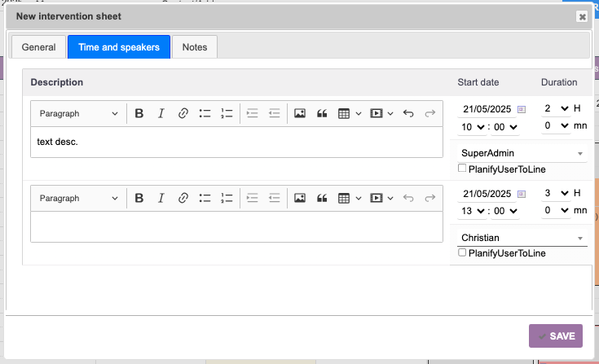599x364 pixels.
Task: Check PlanifyUserToLine under Christian
Action: (462, 253)
